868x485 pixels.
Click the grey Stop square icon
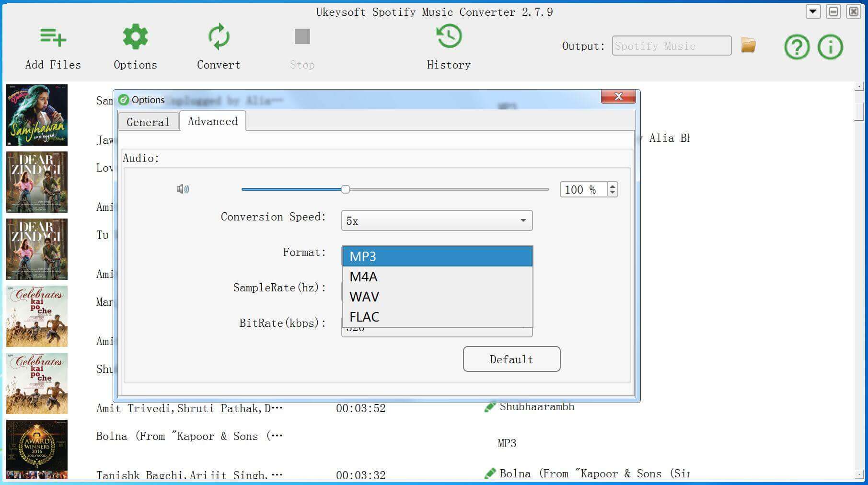click(302, 36)
